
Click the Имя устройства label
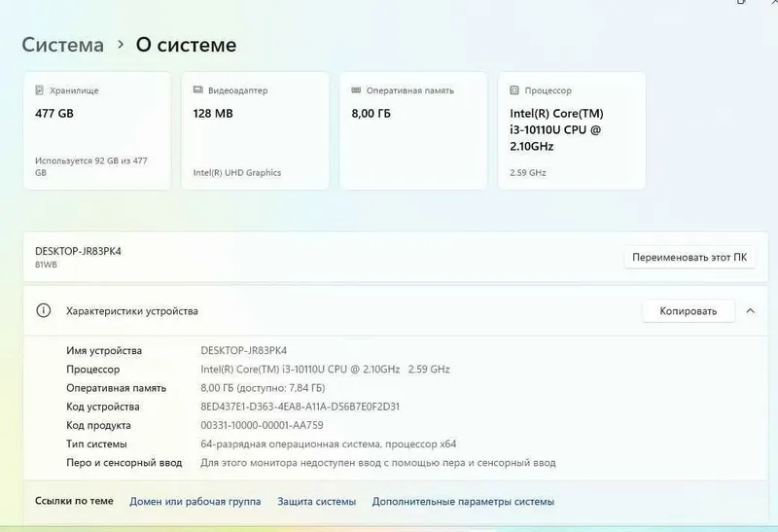[104, 350]
